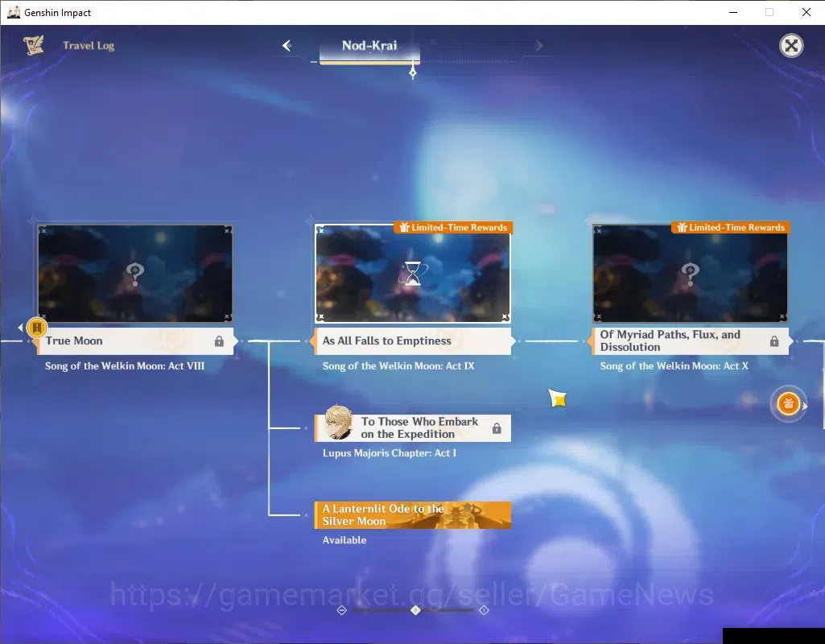
Task: Click Limited-Time Rewards badge on Act X
Action: [x=731, y=227]
